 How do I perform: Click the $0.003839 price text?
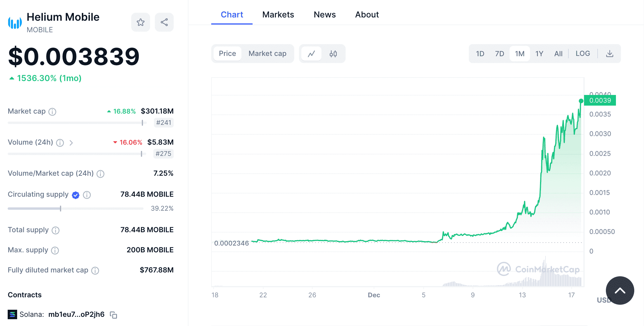click(x=74, y=56)
